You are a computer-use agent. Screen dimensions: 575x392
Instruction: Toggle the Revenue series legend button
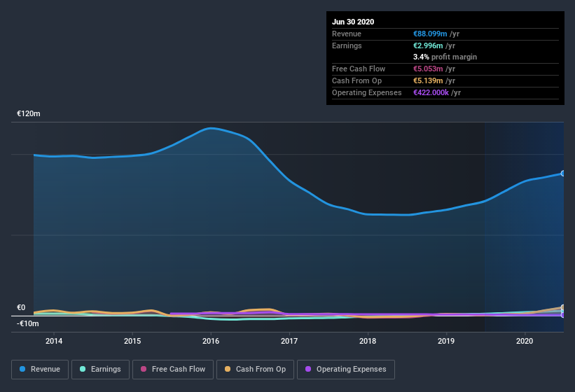[40, 370]
